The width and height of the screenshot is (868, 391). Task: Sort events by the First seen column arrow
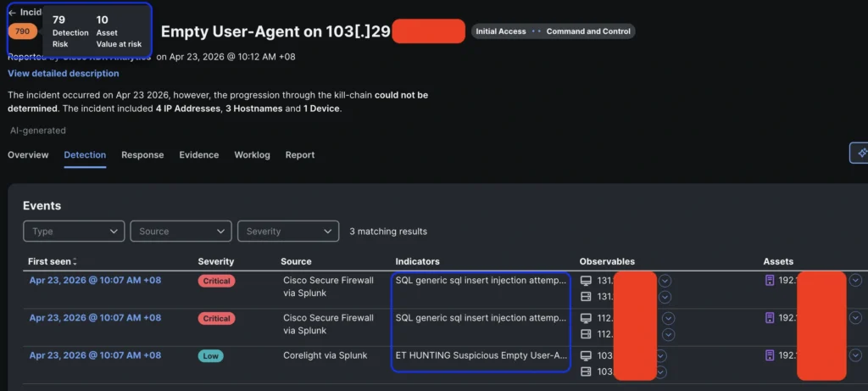tap(75, 261)
